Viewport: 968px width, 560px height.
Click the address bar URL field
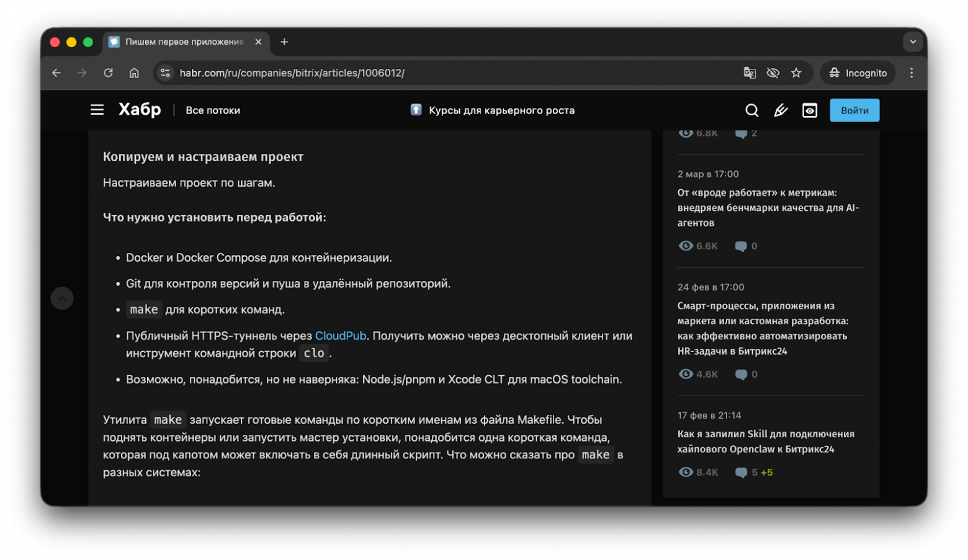pos(292,73)
